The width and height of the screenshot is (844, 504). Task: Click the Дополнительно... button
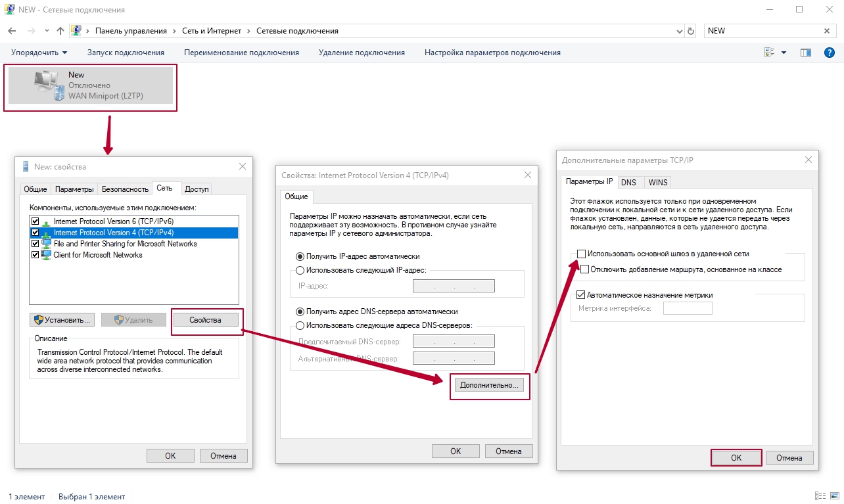490,386
